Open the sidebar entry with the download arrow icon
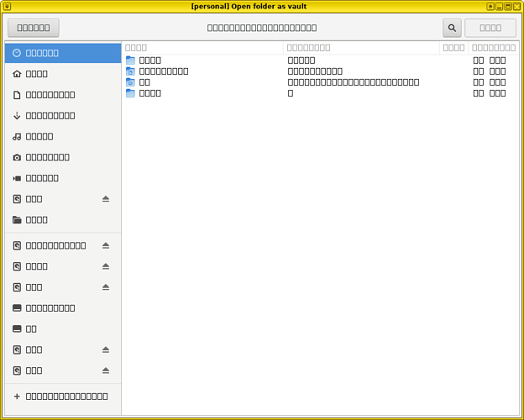Screen dimensions: 524x420 (x=63, y=115)
